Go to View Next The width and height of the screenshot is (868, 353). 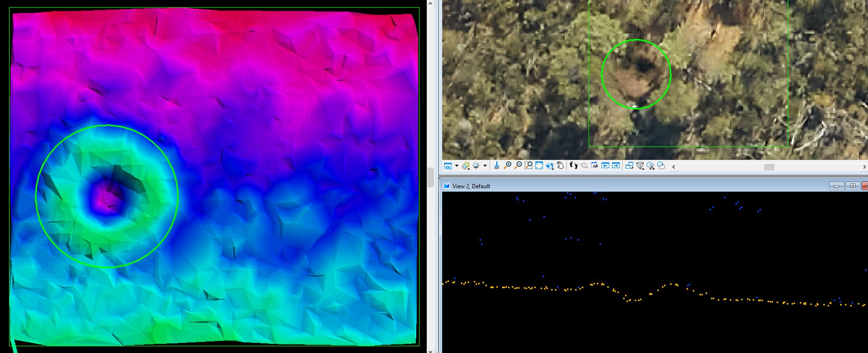616,166
